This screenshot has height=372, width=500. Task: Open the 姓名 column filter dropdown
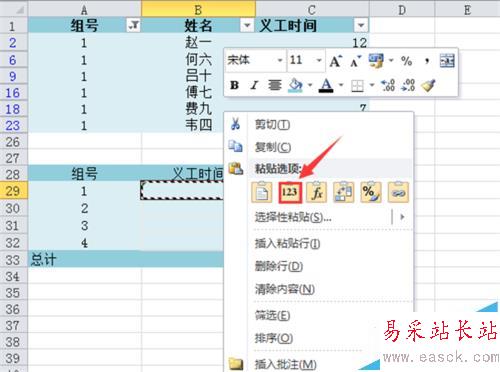247,25
